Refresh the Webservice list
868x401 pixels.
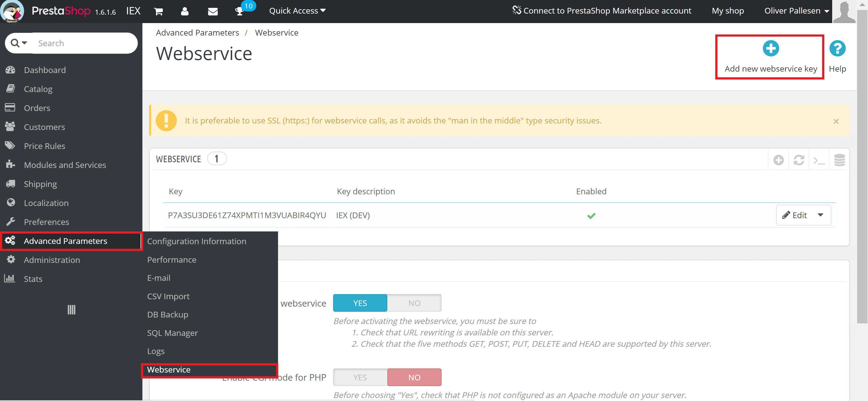799,160
